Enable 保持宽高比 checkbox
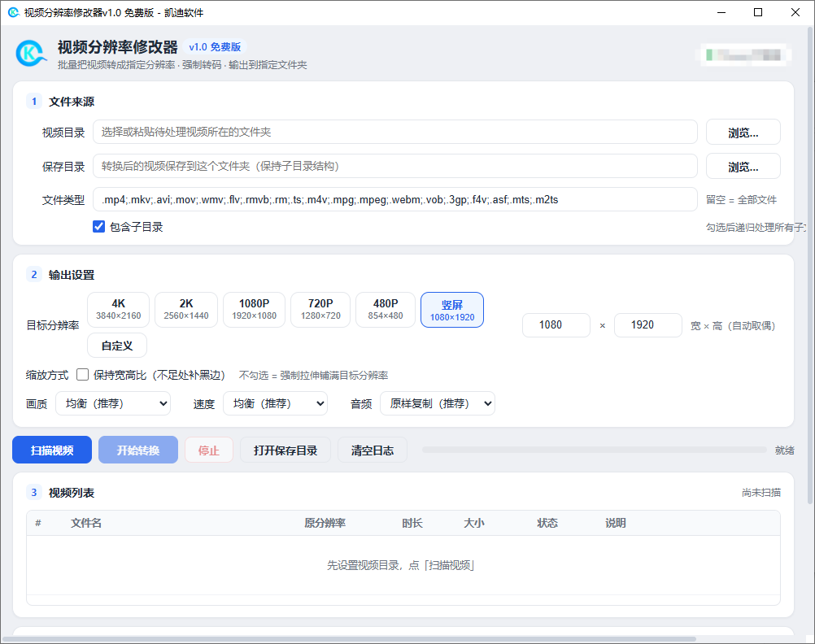The height and width of the screenshot is (644, 815). (82, 375)
